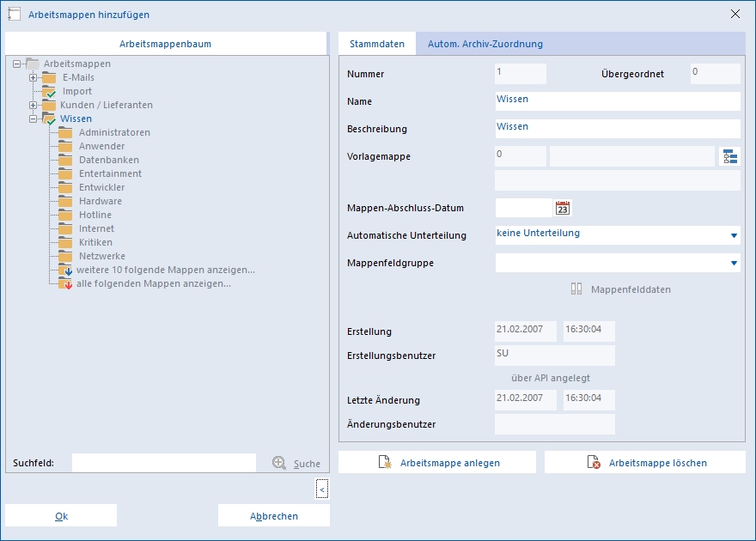Switch to Autom. Archiv-Zuordnung tab
This screenshot has width=756, height=541.
click(x=485, y=44)
